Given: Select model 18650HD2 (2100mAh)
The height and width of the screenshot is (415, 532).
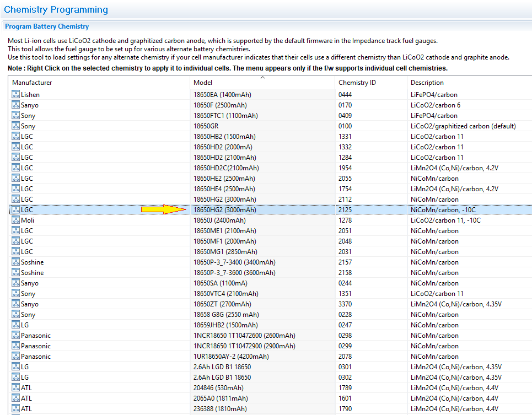Looking at the screenshot, I should pos(224,158).
